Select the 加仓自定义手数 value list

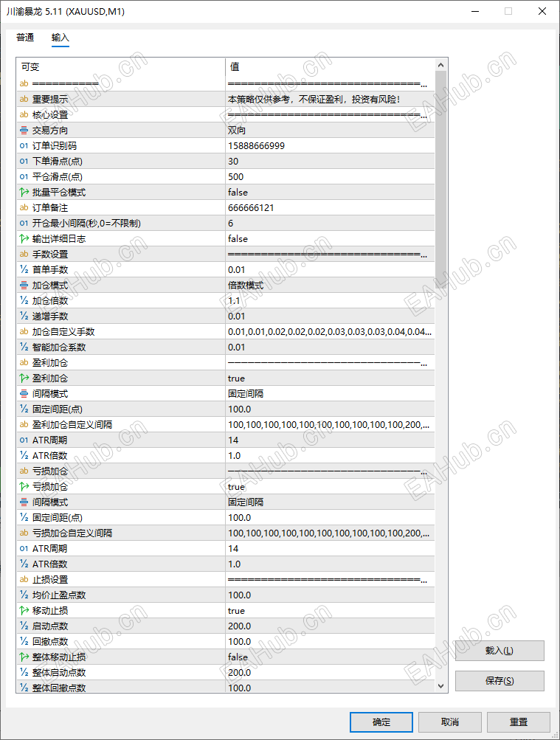coord(329,332)
